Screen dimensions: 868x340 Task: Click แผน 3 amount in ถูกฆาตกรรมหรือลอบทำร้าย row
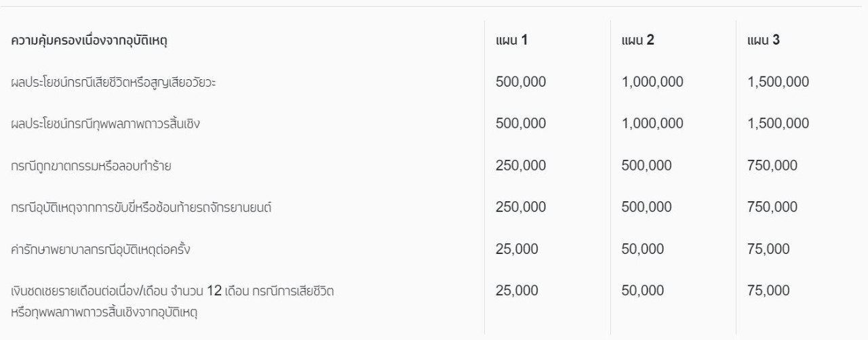(772, 166)
